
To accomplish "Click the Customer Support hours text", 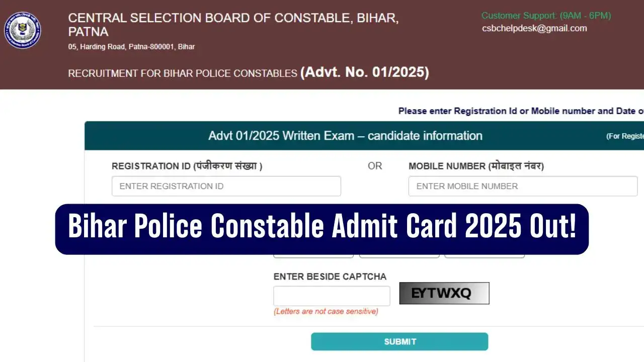I will [546, 16].
